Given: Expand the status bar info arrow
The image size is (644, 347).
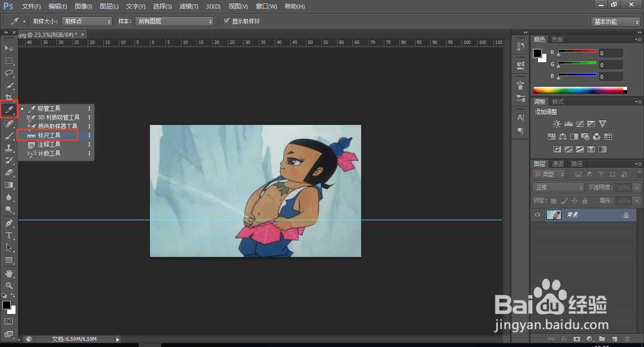Looking at the screenshot, I should (118, 339).
